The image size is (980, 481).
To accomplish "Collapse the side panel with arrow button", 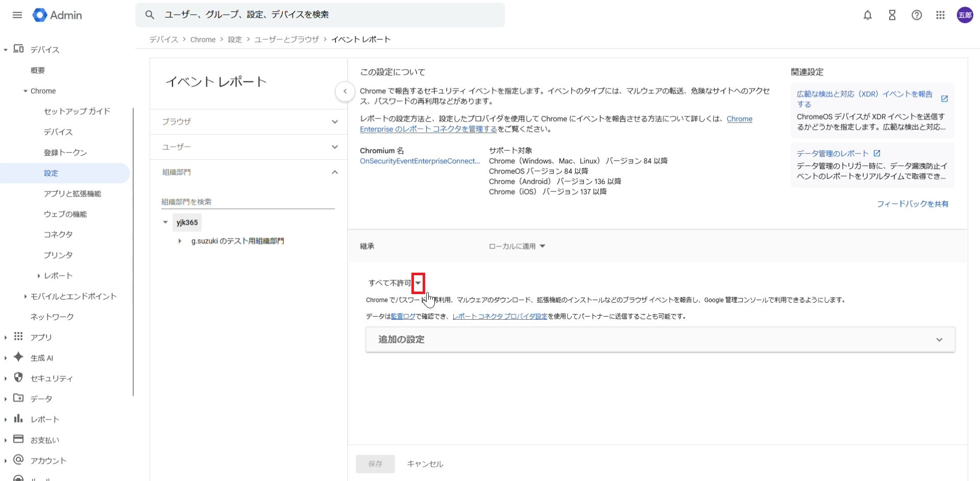I will (345, 91).
